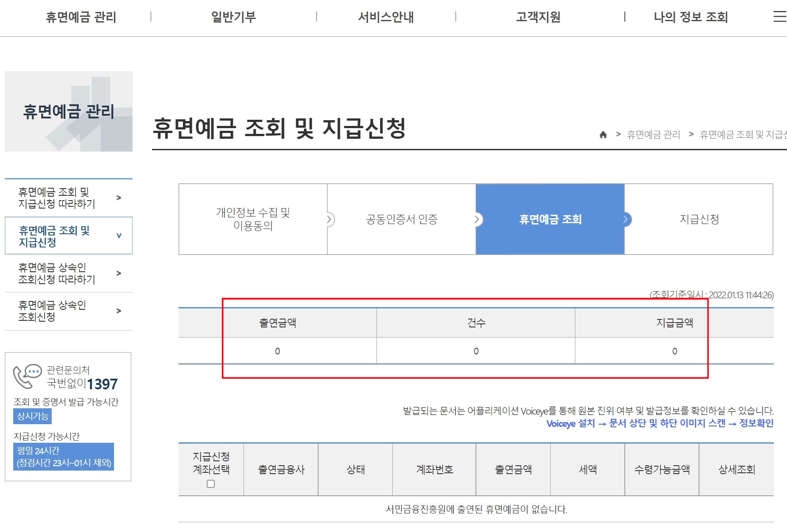Expand the 휴면예금 상속인 조회신청 따라하기 item

68,273
